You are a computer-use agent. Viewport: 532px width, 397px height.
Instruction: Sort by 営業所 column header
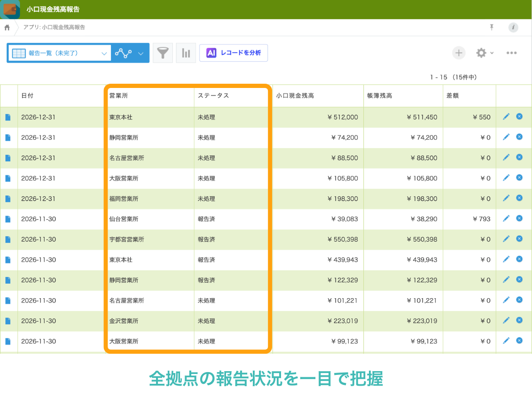tap(118, 96)
